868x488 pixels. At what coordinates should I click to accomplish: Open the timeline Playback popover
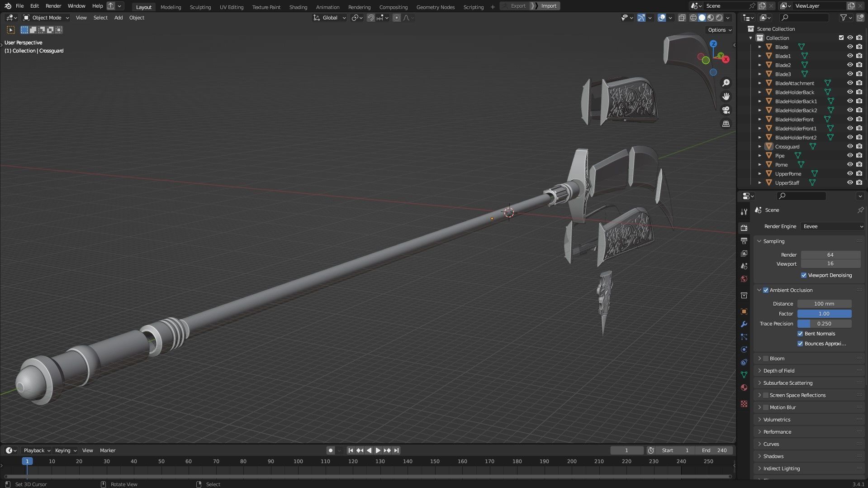(37, 450)
